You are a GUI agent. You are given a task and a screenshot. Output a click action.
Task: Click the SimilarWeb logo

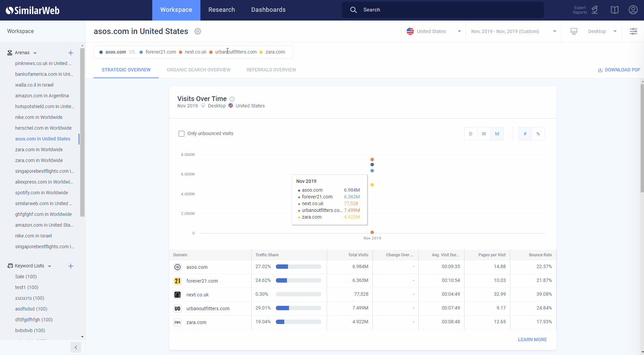coord(32,10)
